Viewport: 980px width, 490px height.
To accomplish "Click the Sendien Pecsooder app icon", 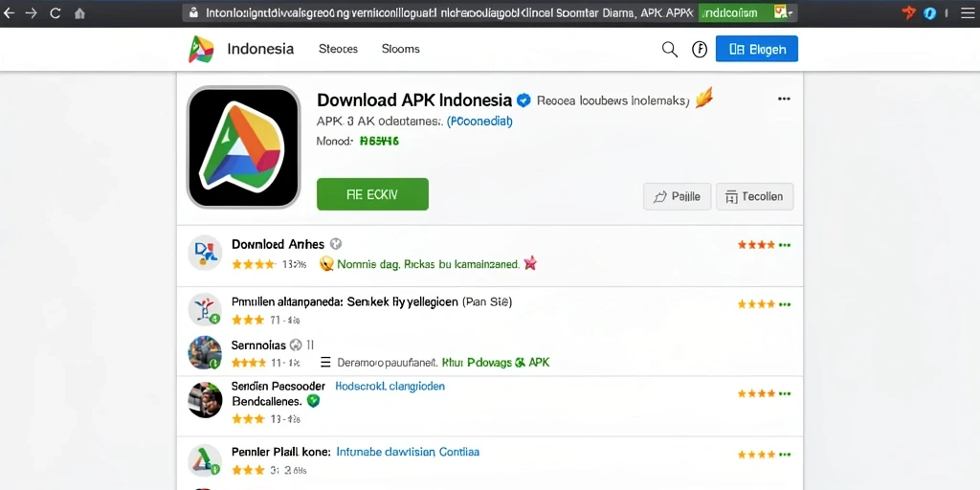I will [205, 400].
